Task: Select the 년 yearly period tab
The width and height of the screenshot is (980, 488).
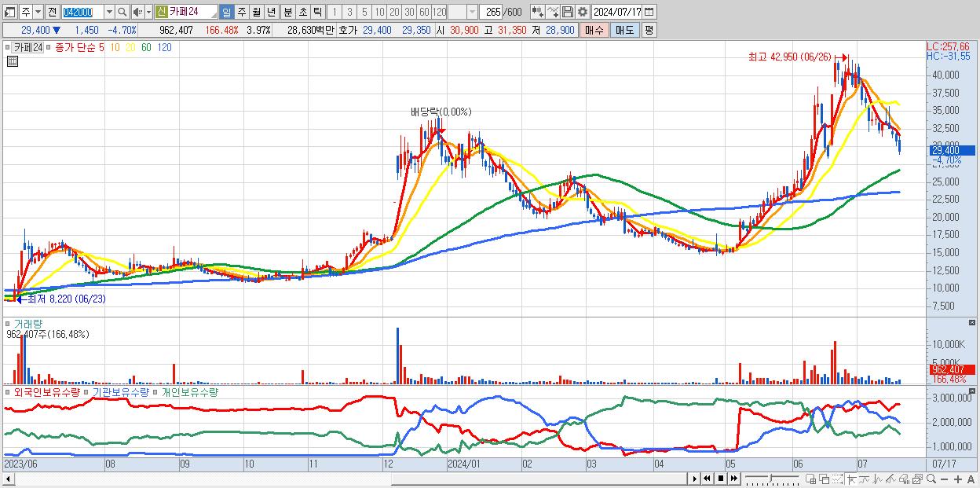Action: [x=271, y=12]
